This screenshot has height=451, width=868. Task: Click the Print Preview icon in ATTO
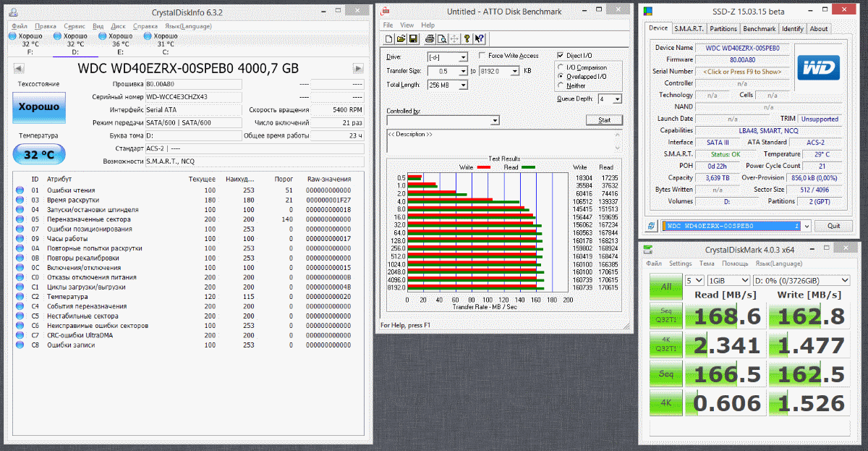coord(441,38)
